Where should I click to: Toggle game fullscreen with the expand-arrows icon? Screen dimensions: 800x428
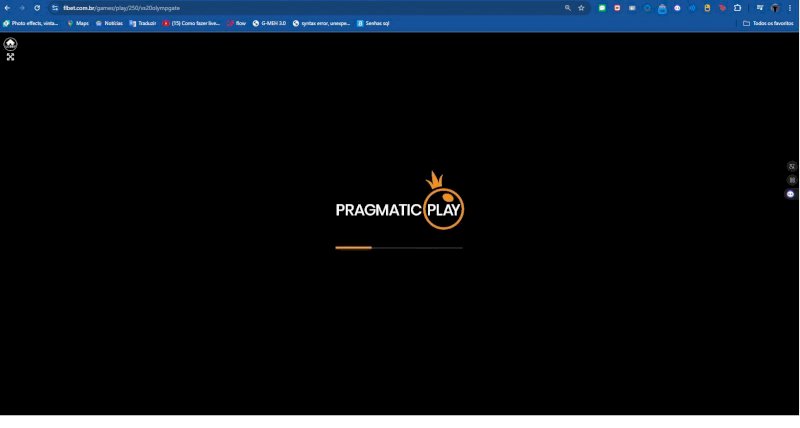10,57
